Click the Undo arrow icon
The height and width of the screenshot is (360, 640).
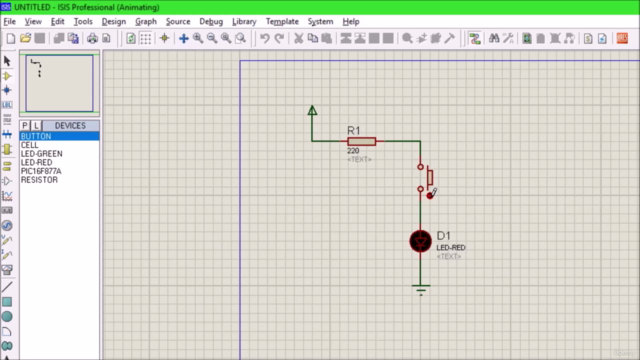point(264,38)
